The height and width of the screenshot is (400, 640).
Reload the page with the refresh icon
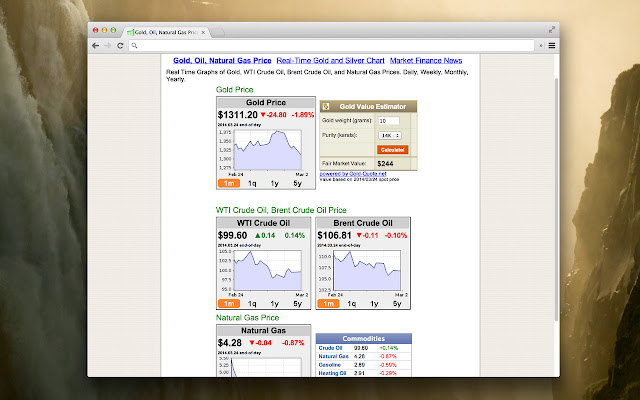(120, 46)
